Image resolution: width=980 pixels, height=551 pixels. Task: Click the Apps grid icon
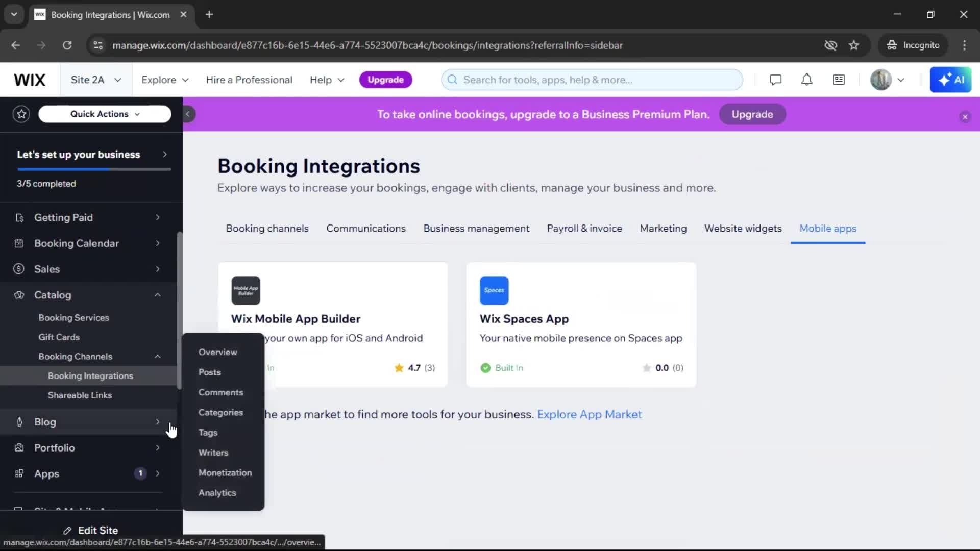pos(19,473)
